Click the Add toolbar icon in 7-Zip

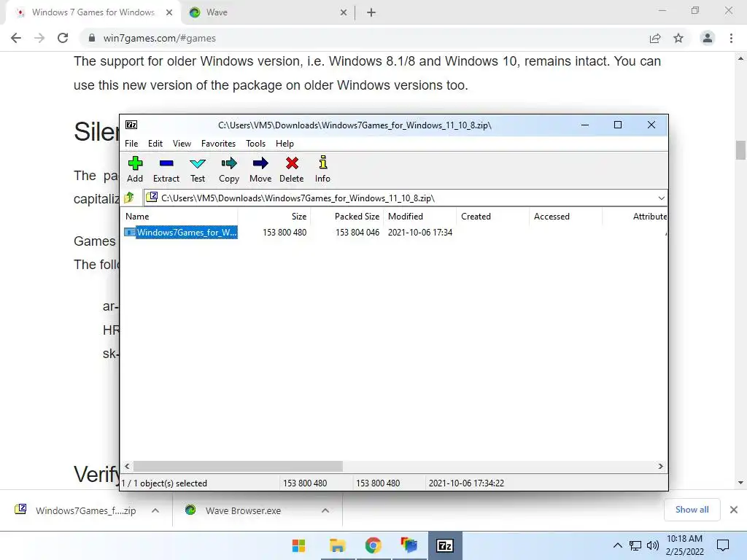pos(135,169)
